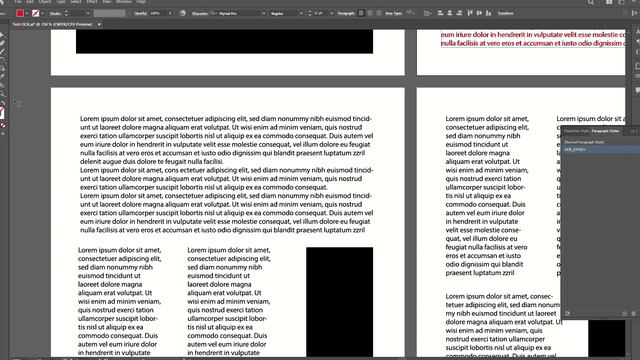Open the stroke color dropdown arrow
This screenshot has width=640, height=360.
42,13
